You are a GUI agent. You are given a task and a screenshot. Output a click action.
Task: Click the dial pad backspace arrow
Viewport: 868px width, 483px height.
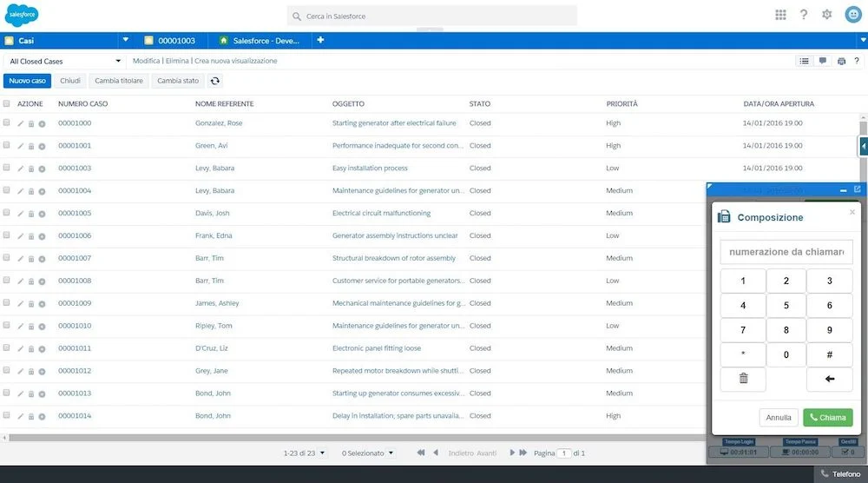(x=829, y=379)
